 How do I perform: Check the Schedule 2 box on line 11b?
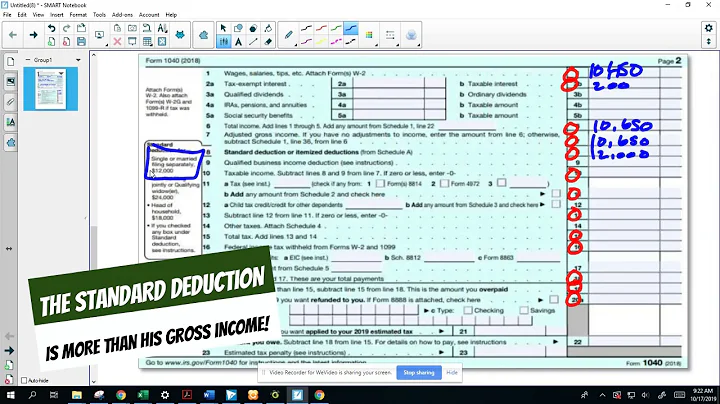tap(556, 194)
